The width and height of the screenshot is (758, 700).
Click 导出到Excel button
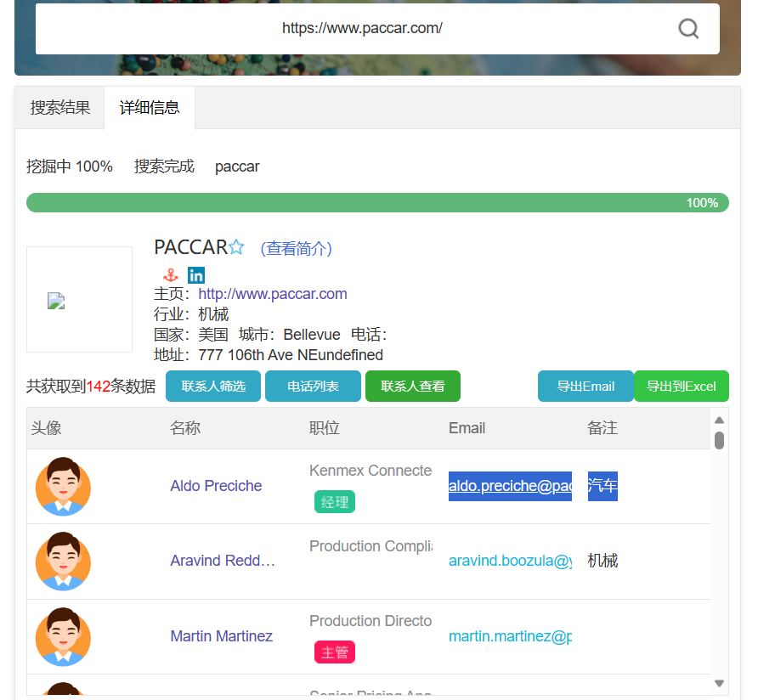click(681, 387)
